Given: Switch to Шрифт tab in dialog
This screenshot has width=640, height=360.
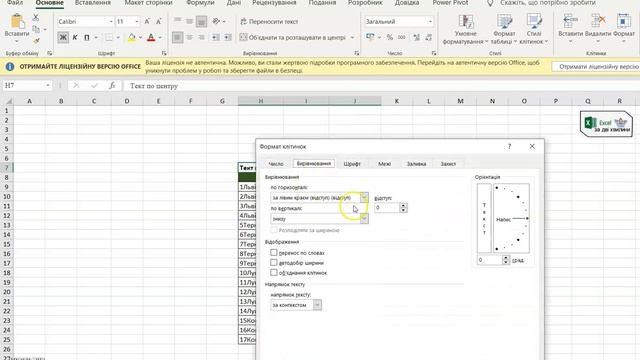Looking at the screenshot, I should 352,164.
